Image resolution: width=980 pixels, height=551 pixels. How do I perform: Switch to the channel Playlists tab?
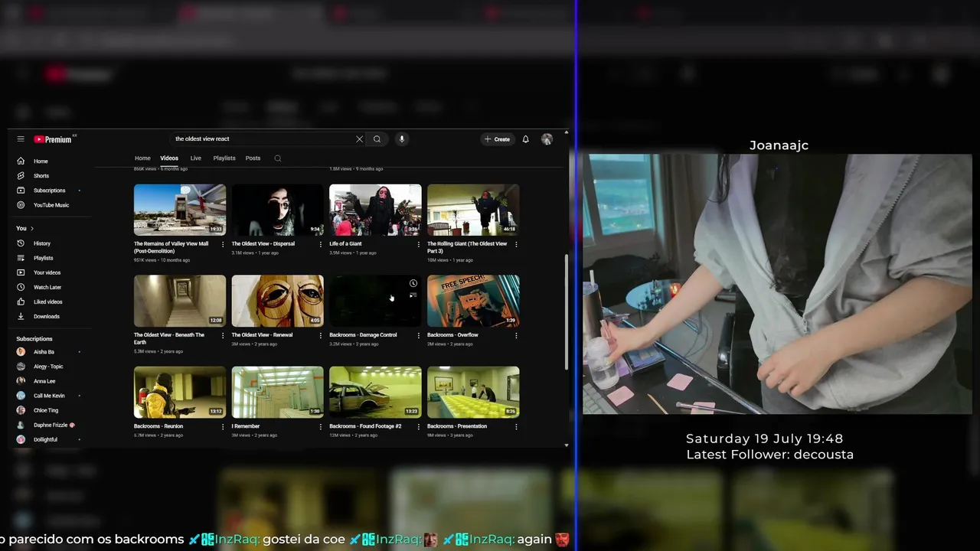[x=224, y=158]
